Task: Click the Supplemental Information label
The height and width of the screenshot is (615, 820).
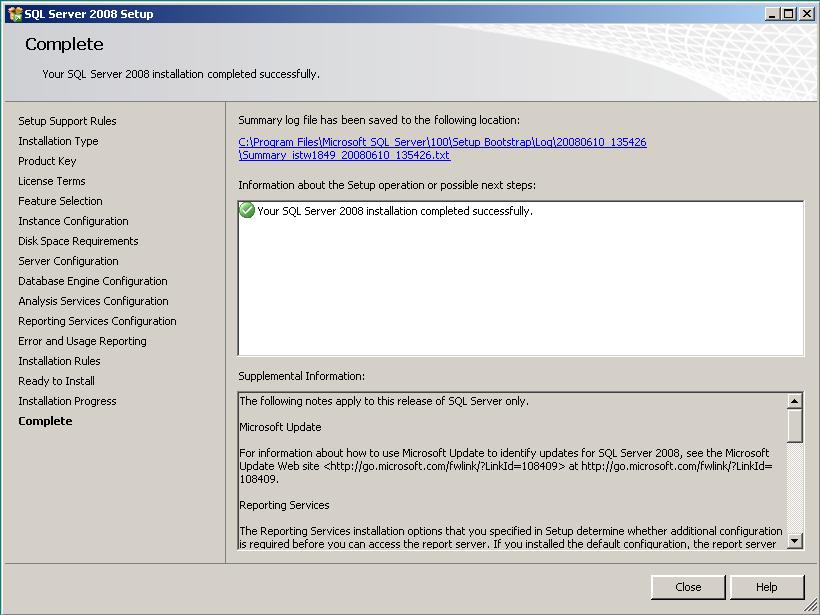Action: tap(302, 376)
